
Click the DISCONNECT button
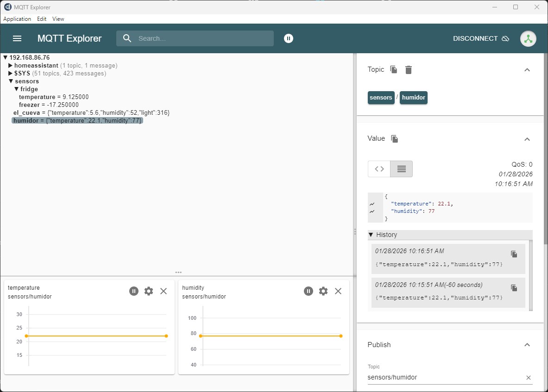tap(481, 38)
